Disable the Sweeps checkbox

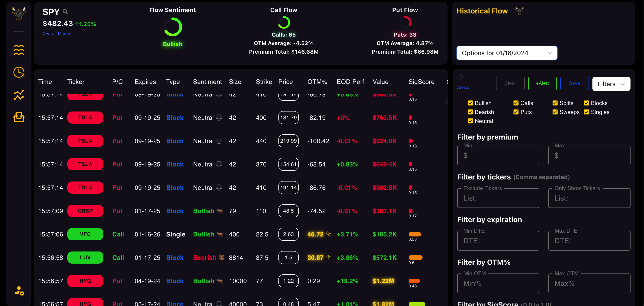pos(555,112)
